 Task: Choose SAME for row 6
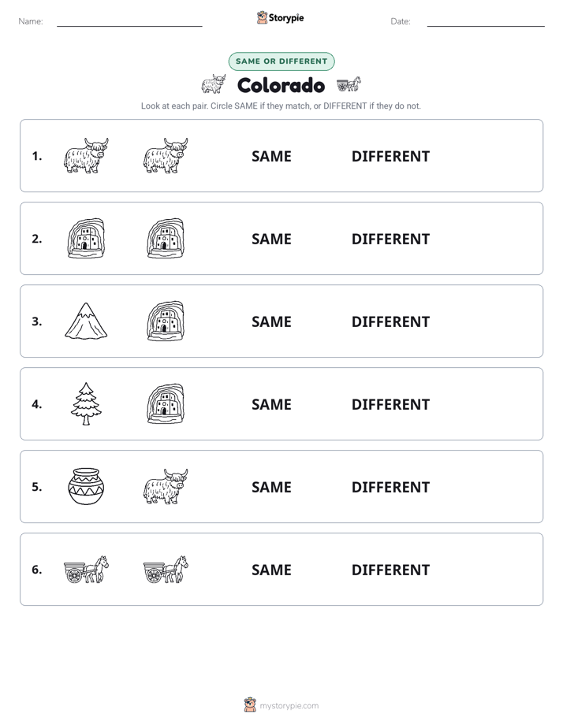coord(271,570)
